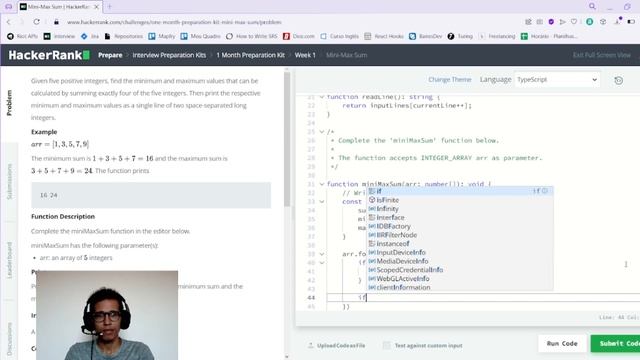The width and height of the screenshot is (640, 360).
Task: Open Interview Preparation Kits breadcrumb
Action: (x=169, y=55)
